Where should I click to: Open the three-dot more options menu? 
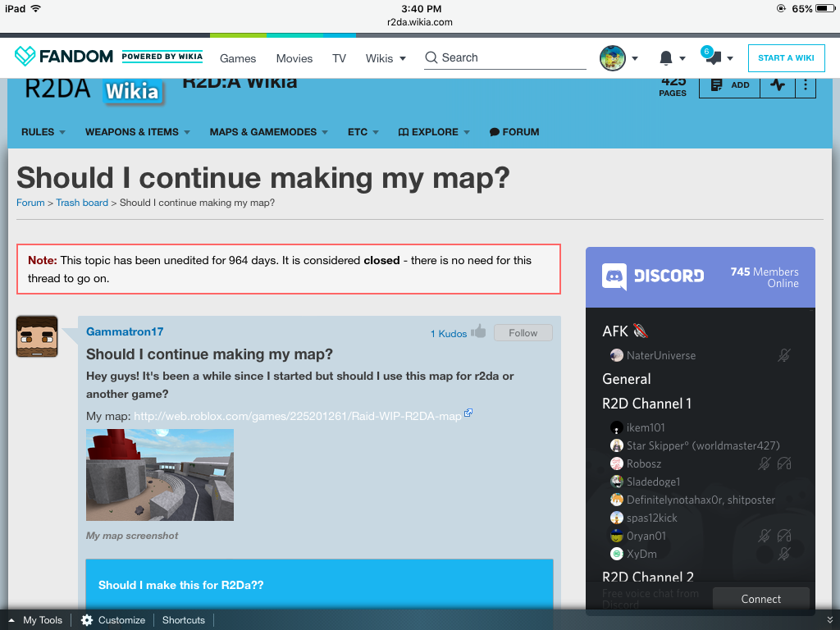click(806, 84)
